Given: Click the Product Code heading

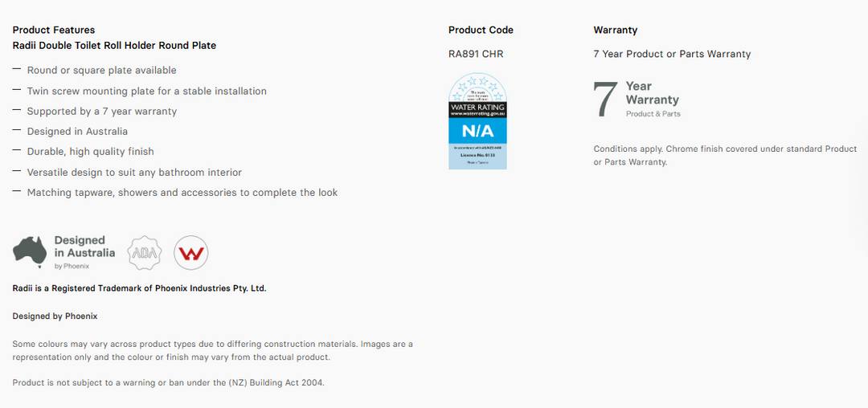Looking at the screenshot, I should click(481, 30).
